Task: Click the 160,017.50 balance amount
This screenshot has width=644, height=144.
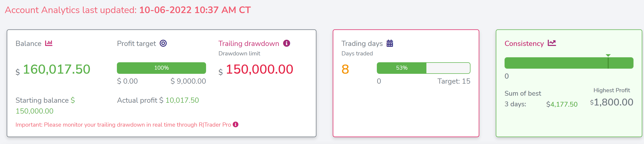Action: [x=56, y=69]
